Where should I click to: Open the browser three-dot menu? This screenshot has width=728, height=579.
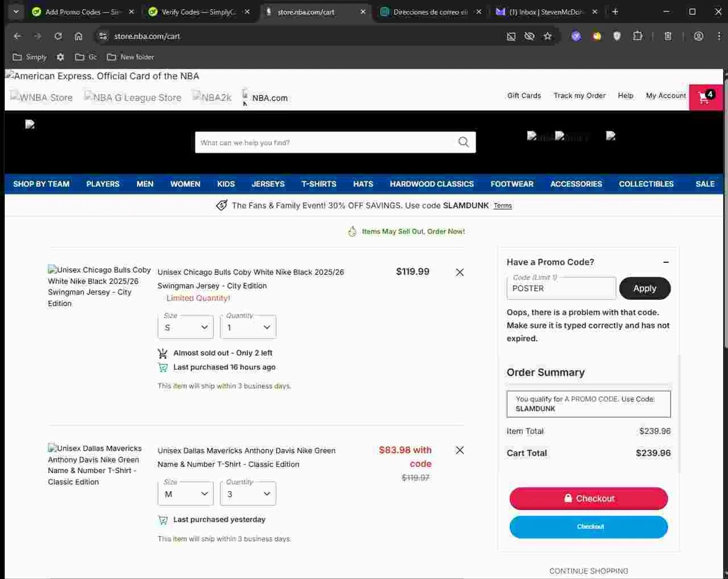click(719, 36)
